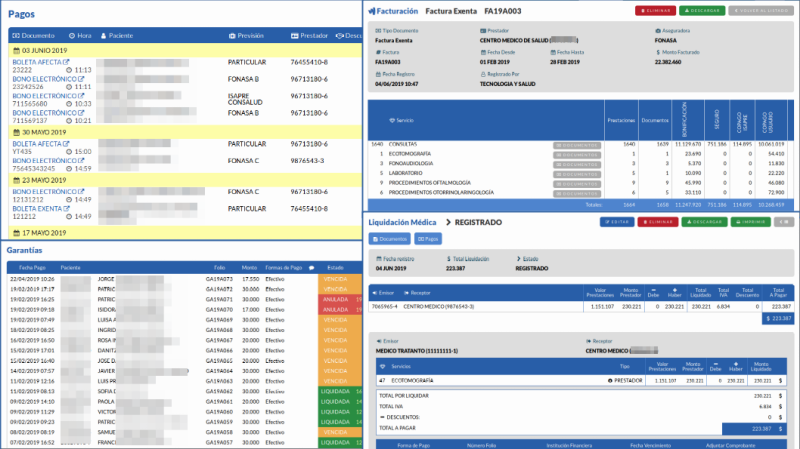Click Editar button in Liquidación Médica
The height and width of the screenshot is (449, 800).
617,222
